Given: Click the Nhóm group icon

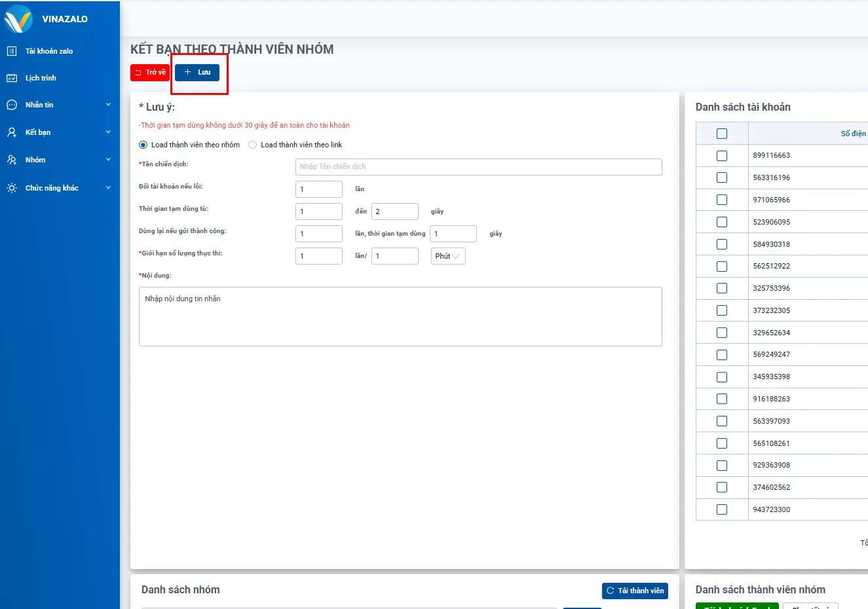Looking at the screenshot, I should [12, 160].
